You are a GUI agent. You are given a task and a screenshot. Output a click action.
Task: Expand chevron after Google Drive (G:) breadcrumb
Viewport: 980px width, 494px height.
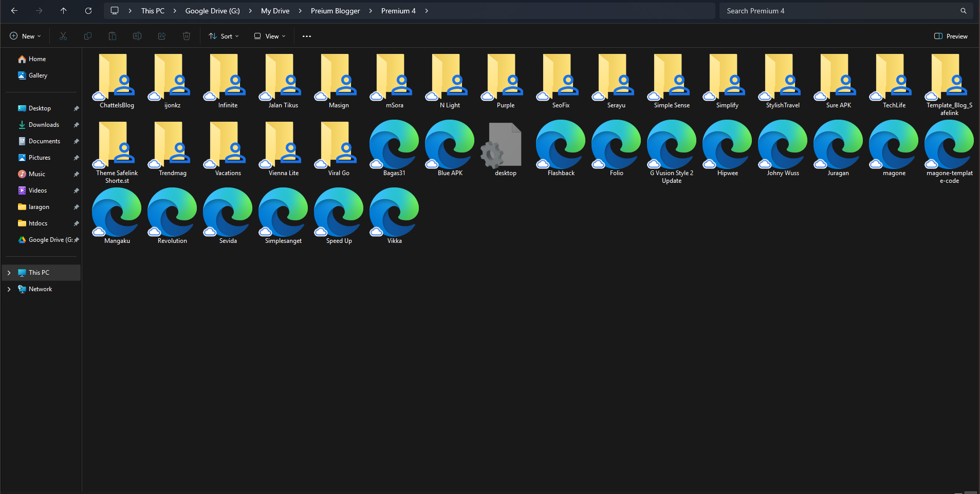pyautogui.click(x=250, y=11)
